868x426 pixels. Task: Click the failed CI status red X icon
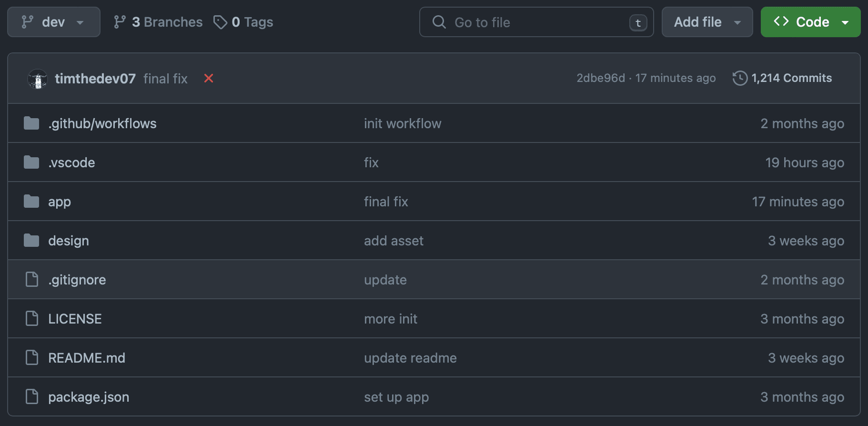point(209,78)
